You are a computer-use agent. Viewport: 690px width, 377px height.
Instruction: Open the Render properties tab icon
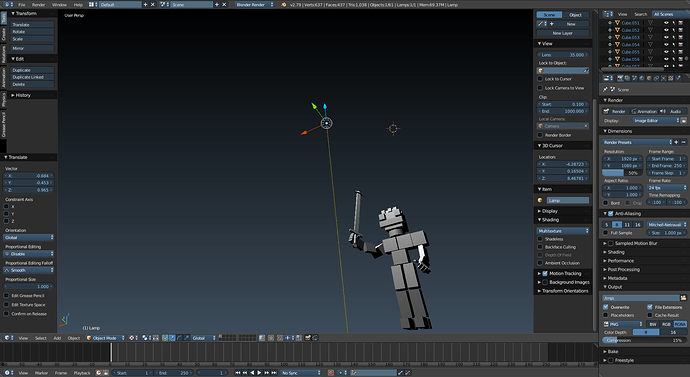[620, 78]
